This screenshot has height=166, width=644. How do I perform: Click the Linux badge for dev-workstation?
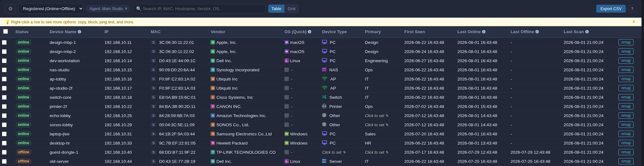pos(287,61)
